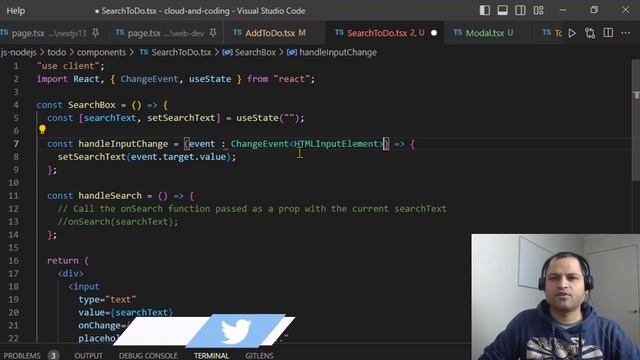Click HTMLInputElement in the type annotation
640x360 pixels.
tap(337, 144)
